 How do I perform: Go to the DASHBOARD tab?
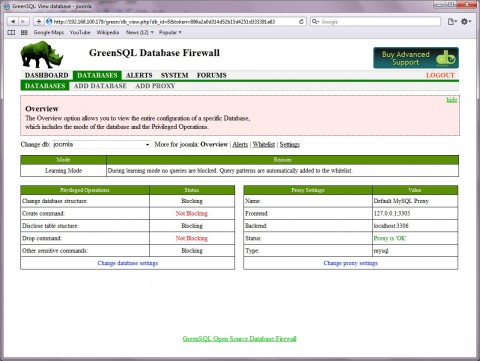pyautogui.click(x=46, y=75)
